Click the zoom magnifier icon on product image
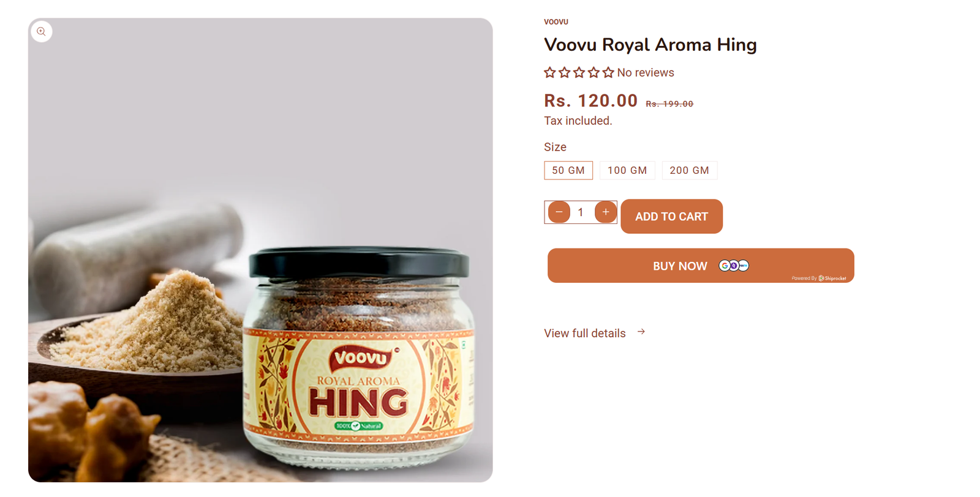This screenshot has width=980, height=497. tap(41, 31)
